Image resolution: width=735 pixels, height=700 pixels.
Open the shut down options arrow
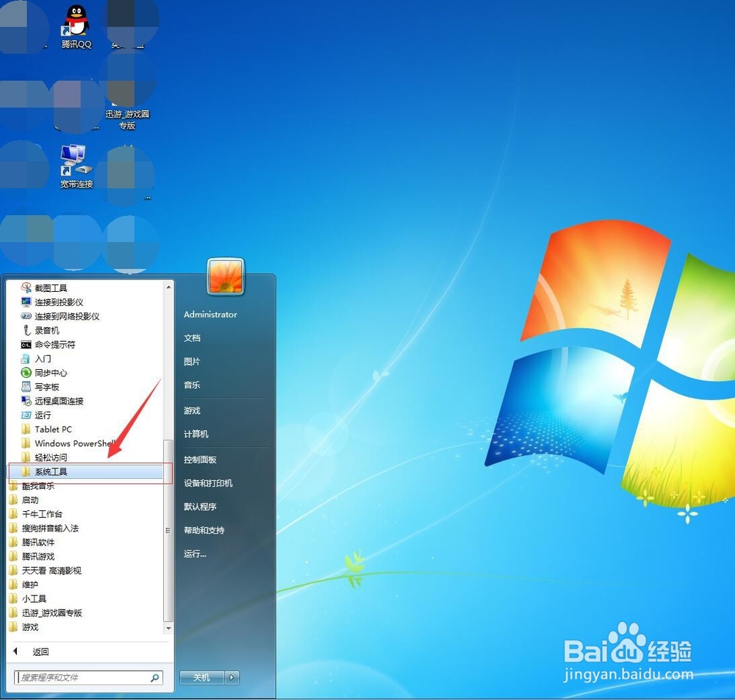232,677
